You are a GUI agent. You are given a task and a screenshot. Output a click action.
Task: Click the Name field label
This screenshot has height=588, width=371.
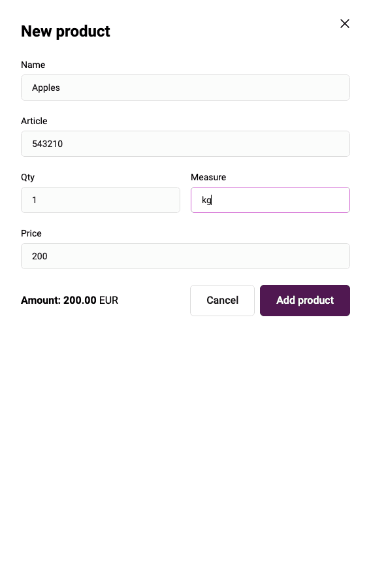[x=33, y=65]
